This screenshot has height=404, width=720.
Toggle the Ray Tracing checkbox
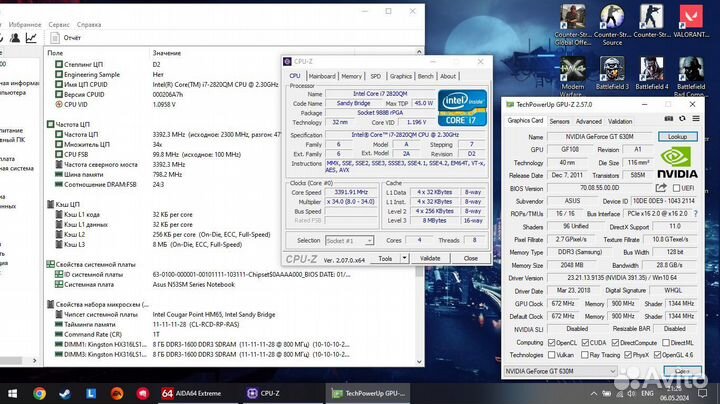pyautogui.click(x=585, y=355)
